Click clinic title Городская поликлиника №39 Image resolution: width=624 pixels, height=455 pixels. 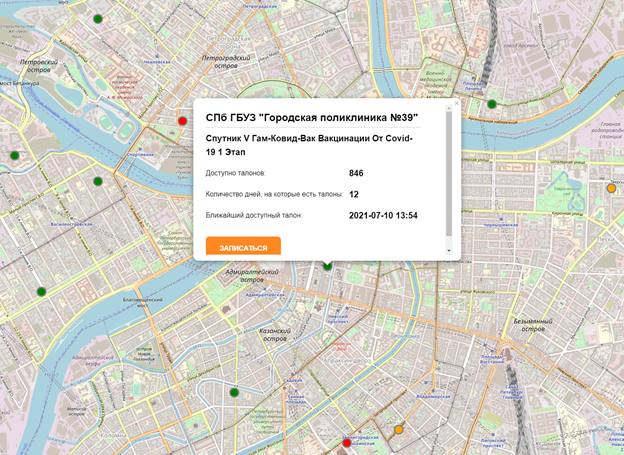point(312,117)
